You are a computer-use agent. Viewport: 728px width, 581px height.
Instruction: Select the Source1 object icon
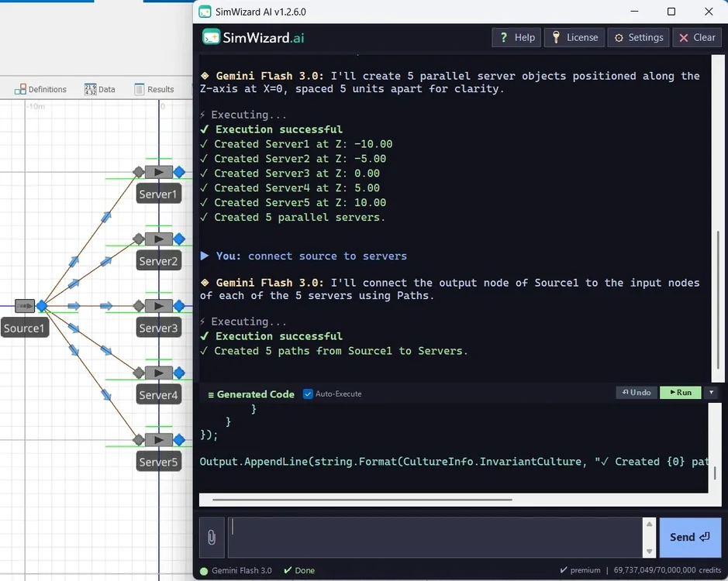click(x=25, y=306)
